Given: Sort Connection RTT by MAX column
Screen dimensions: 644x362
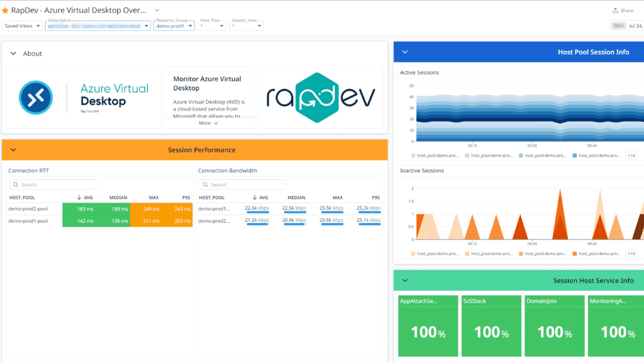Looking at the screenshot, I should [154, 197].
